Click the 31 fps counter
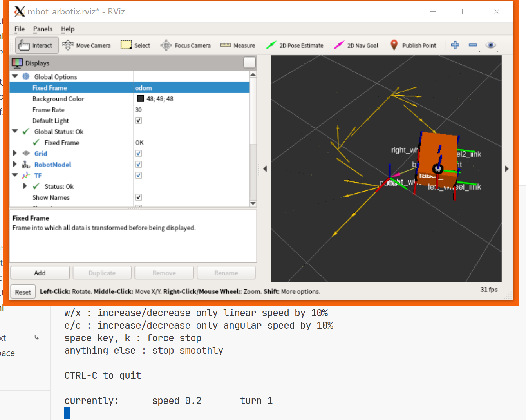 (489, 290)
